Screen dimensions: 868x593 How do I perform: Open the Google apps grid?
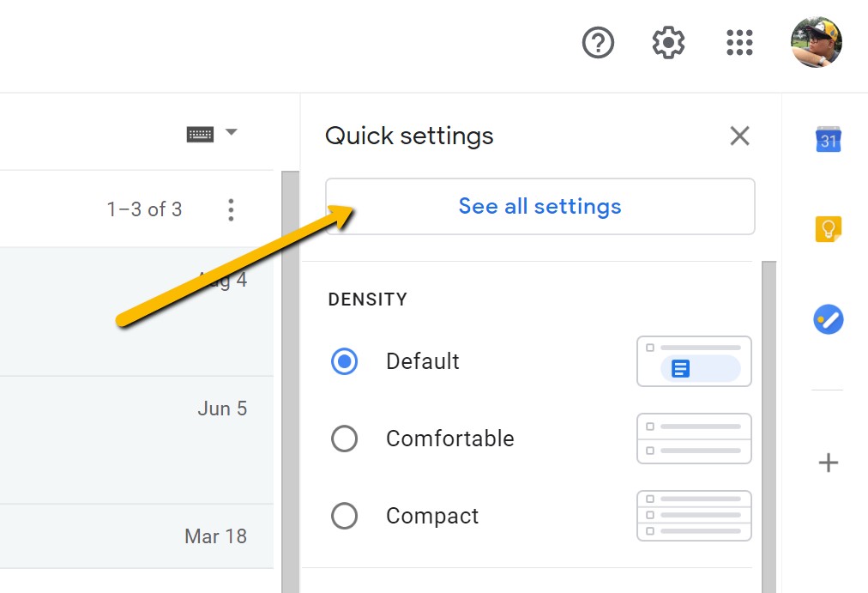(739, 43)
